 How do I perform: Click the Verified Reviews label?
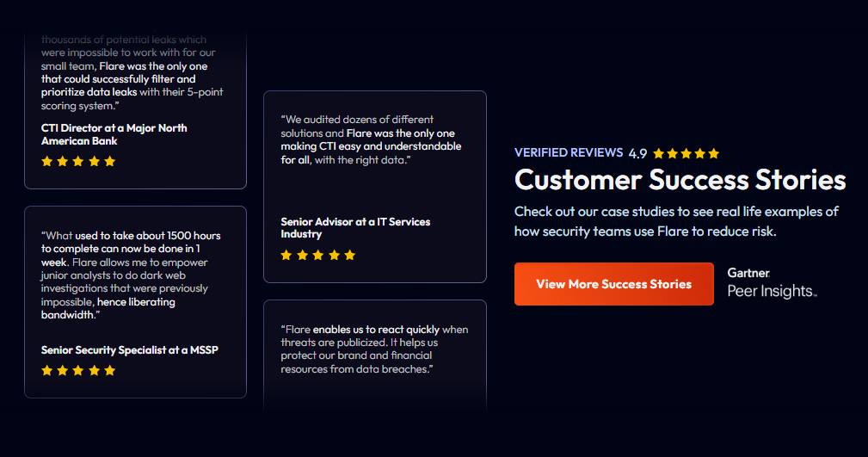click(x=568, y=152)
